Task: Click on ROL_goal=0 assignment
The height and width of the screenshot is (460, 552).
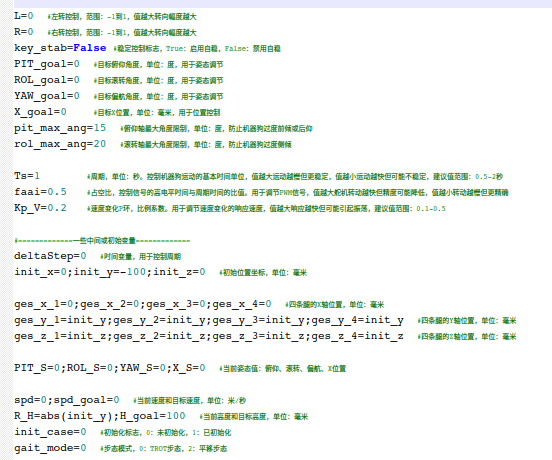Action: pyautogui.click(x=47, y=80)
